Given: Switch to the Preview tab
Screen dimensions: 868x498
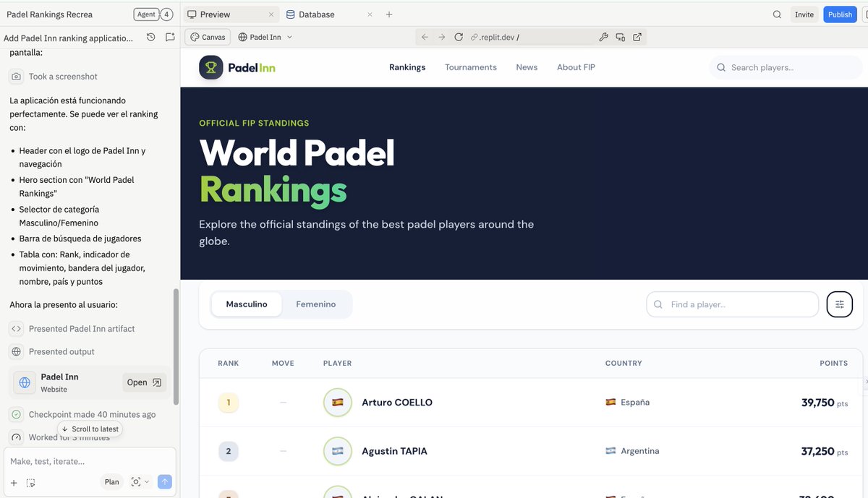Looking at the screenshot, I should click(216, 14).
